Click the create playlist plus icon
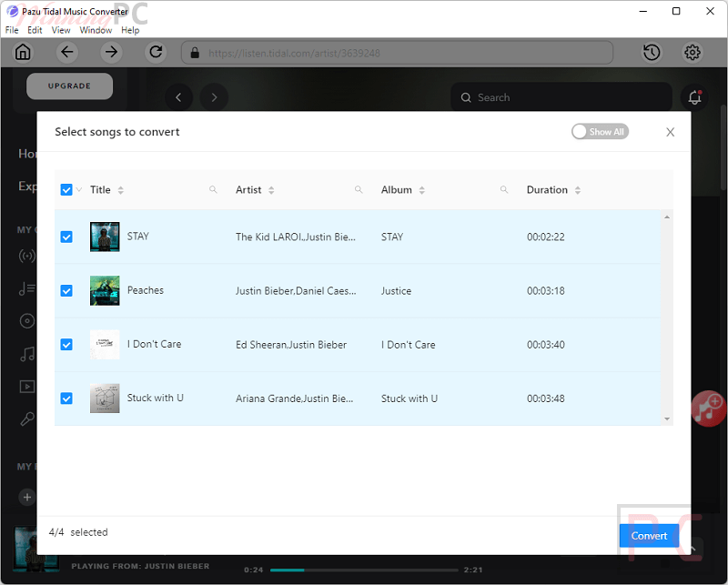The height and width of the screenshot is (585, 728). [27, 498]
